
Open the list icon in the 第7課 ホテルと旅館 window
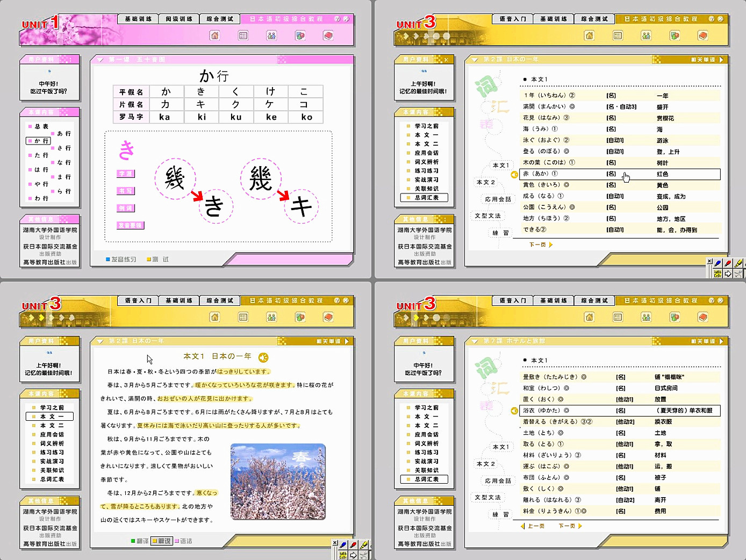[x=618, y=317]
